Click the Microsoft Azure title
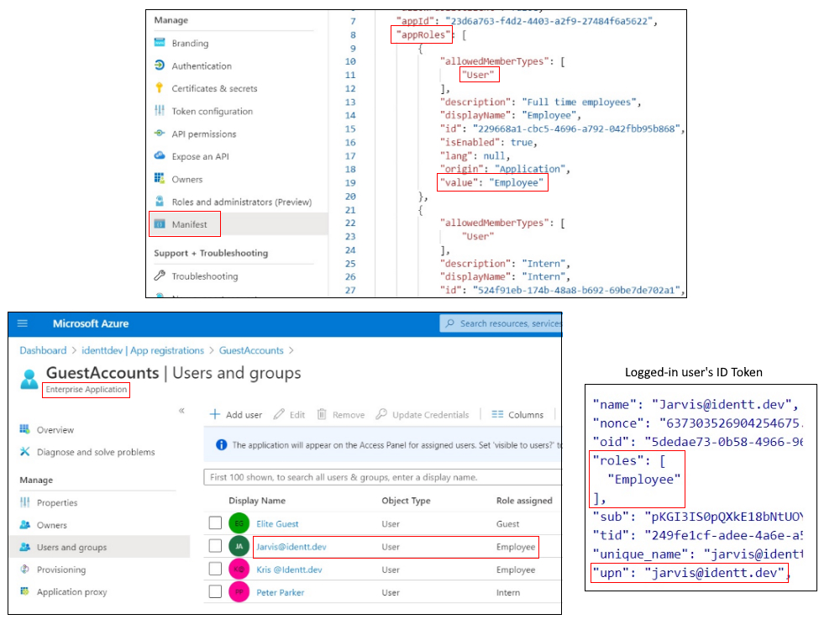840x630 pixels. 91,323
